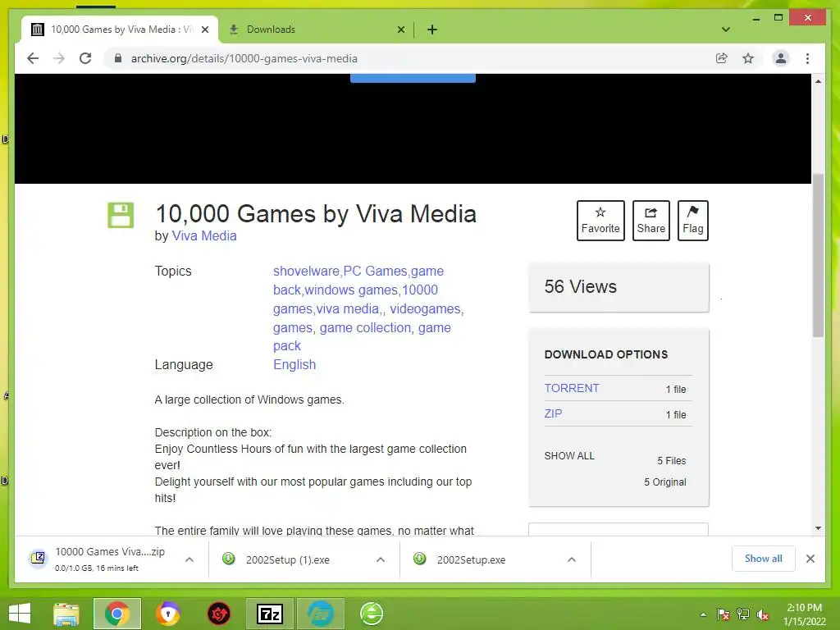The width and height of the screenshot is (840, 630).
Task: Click the vertical scrollbar thumb
Action: [x=818, y=255]
